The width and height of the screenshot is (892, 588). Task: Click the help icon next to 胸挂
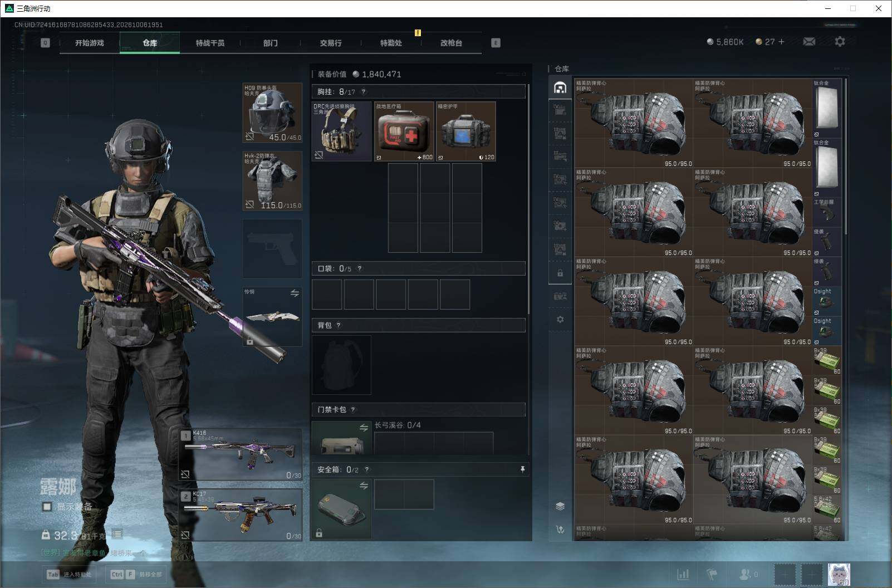point(364,92)
